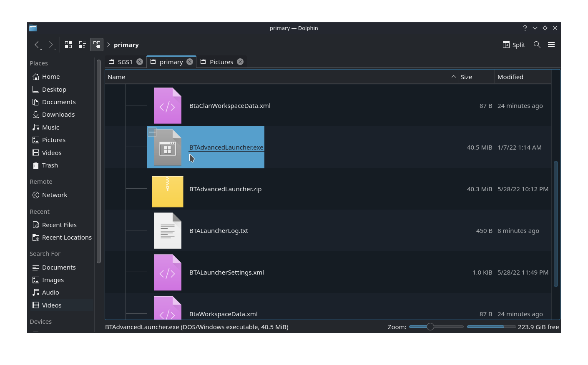Toggle selection marker on BTAdvancedLauncher.exe
The width and height of the screenshot is (588, 365).
[152, 132]
